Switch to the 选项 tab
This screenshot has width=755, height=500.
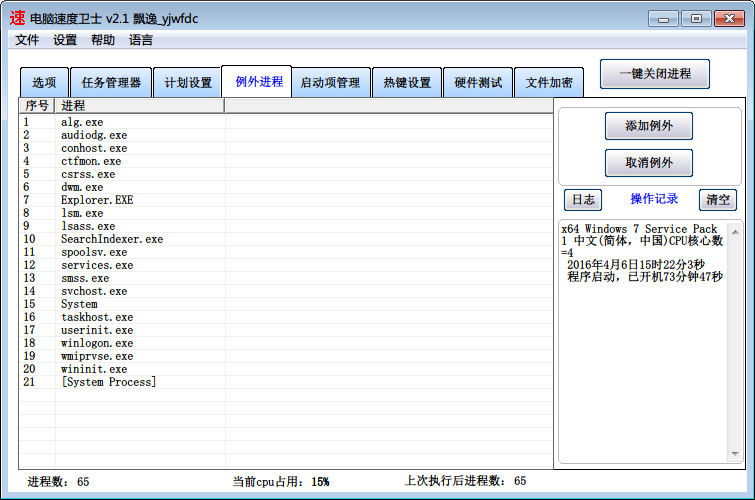(44, 83)
